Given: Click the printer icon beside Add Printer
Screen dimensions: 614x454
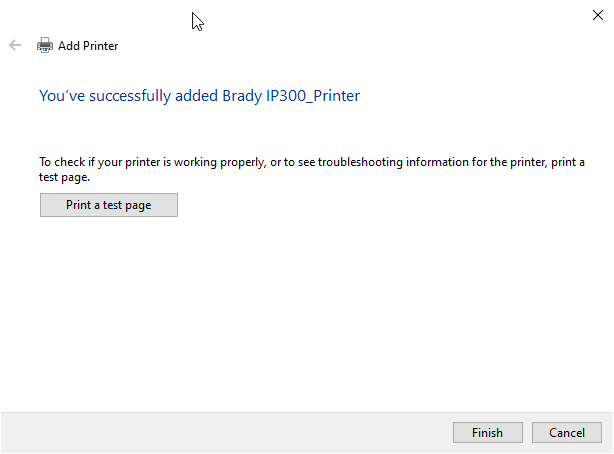Looking at the screenshot, I should pyautogui.click(x=44, y=45).
